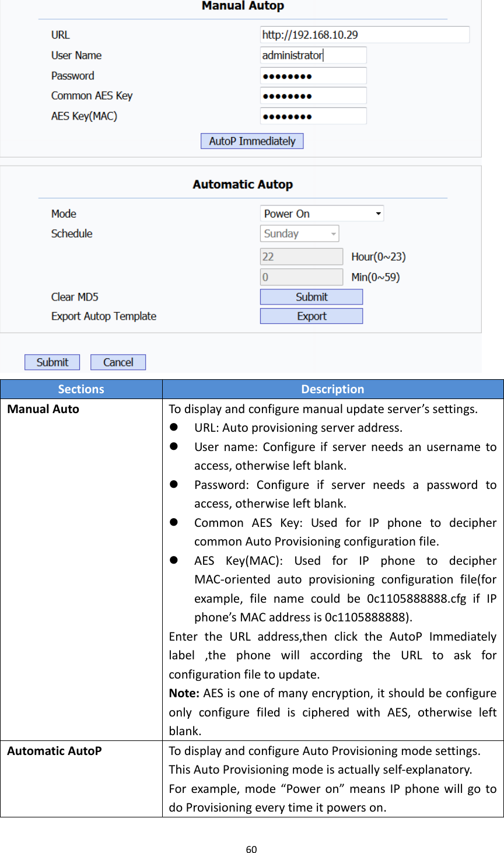This screenshot has height=853, width=504.
Task: Click the bottom Submit button
Action: coord(52,362)
